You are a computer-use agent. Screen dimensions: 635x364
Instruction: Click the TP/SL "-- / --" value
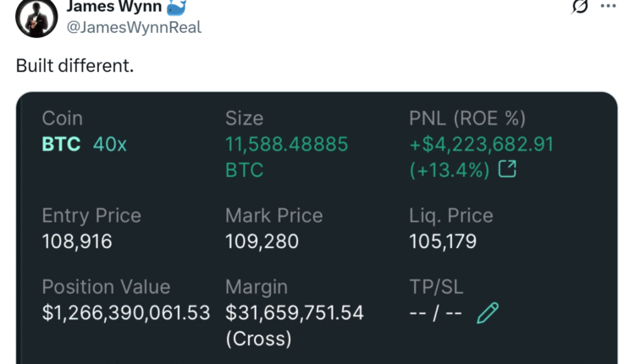coord(435,313)
